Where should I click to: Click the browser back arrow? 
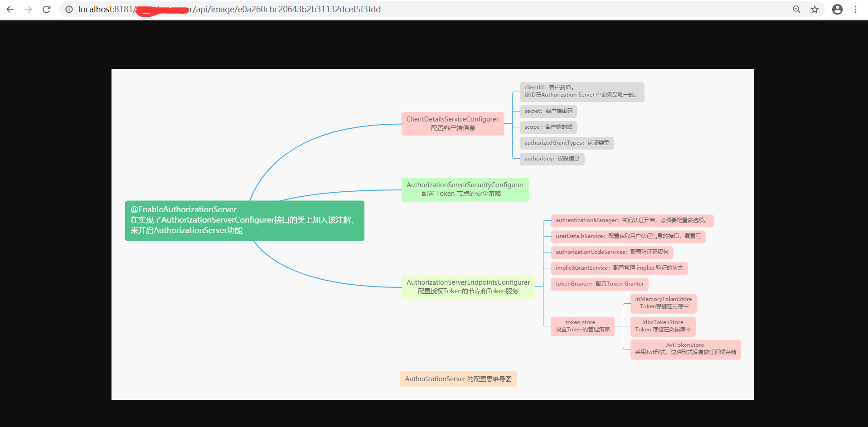[10, 10]
